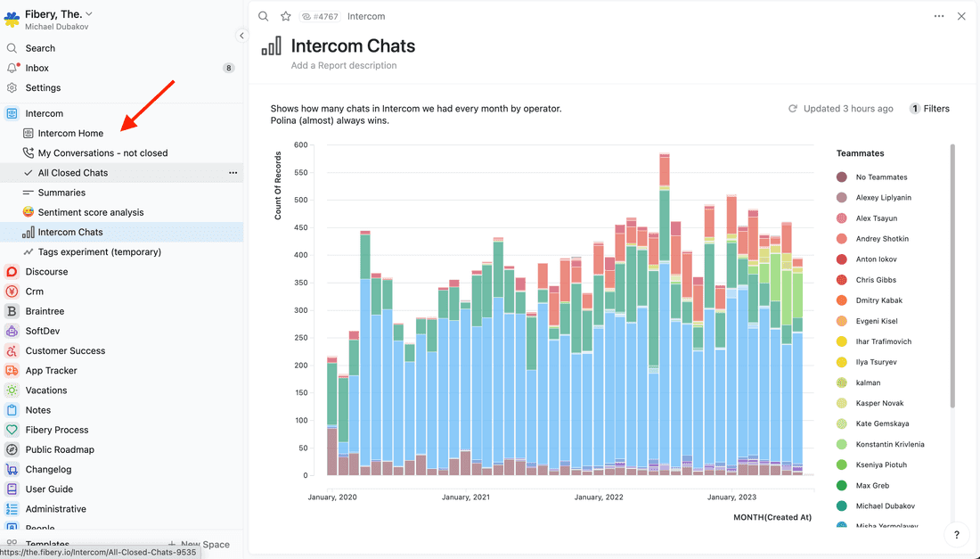
Task: Open three-dot menu for All Closed Chats
Action: 233,173
